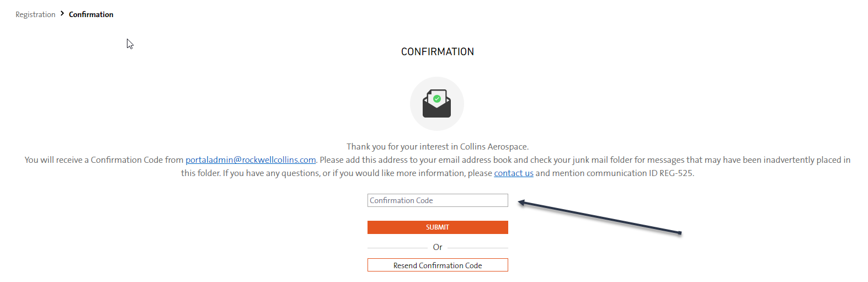Click the divider line left of "Or"

[397, 248]
